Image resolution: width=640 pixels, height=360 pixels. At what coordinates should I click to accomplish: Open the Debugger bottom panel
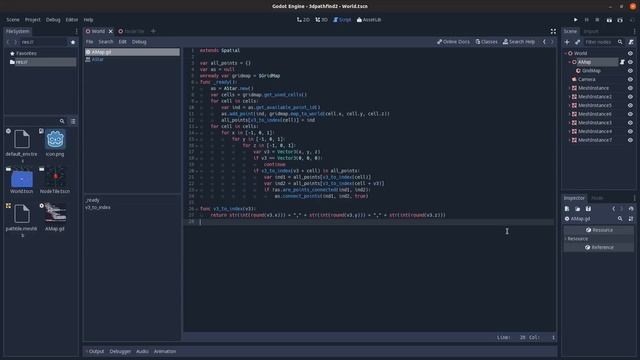[x=120, y=351]
